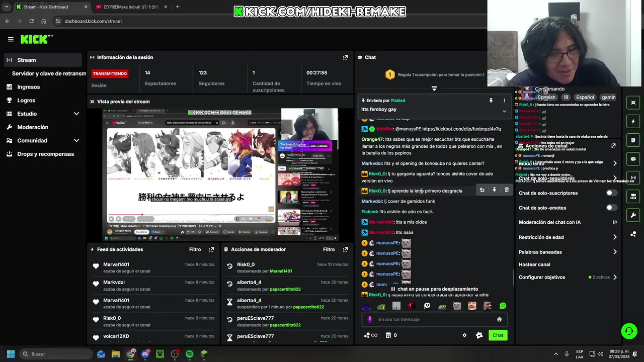Reload the page with browser refresh button
This screenshot has width=644, height=362.
[31, 21]
